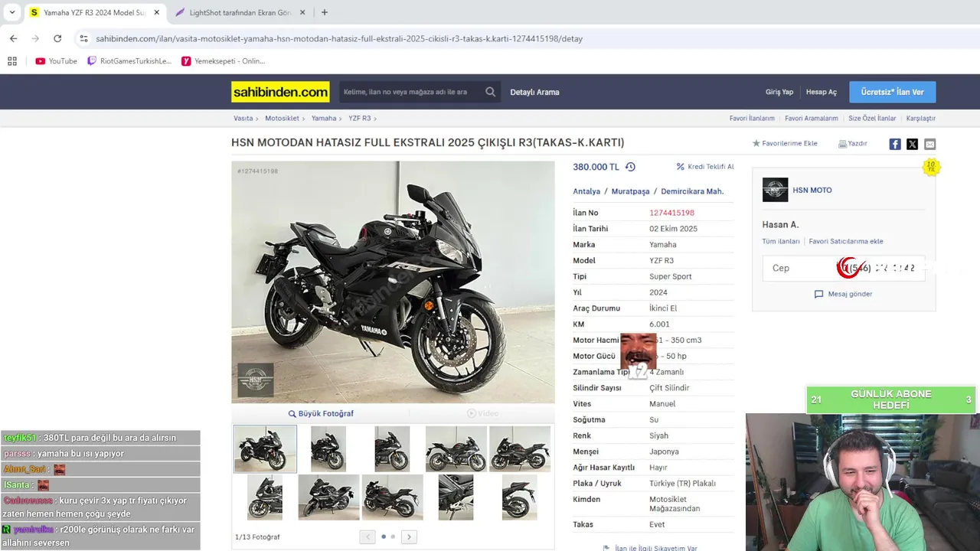
Task: Select third thumbnail in first row
Action: pos(392,449)
